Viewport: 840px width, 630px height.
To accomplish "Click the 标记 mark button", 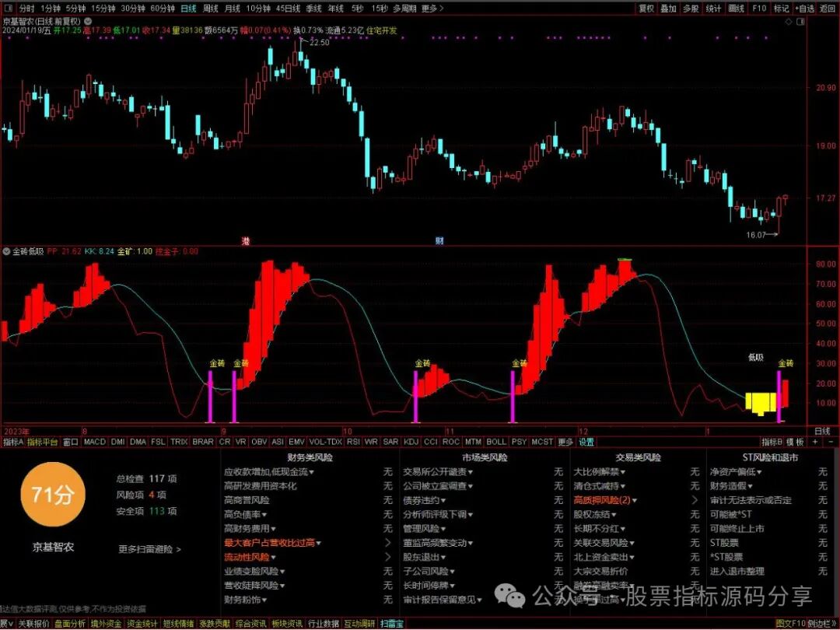I will click(782, 9).
